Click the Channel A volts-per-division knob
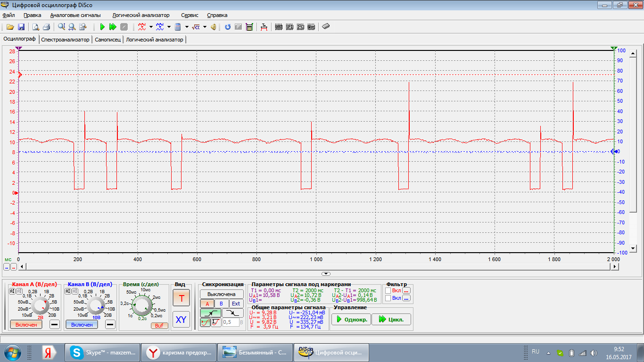This screenshot has width=644, height=362. click(x=40, y=305)
